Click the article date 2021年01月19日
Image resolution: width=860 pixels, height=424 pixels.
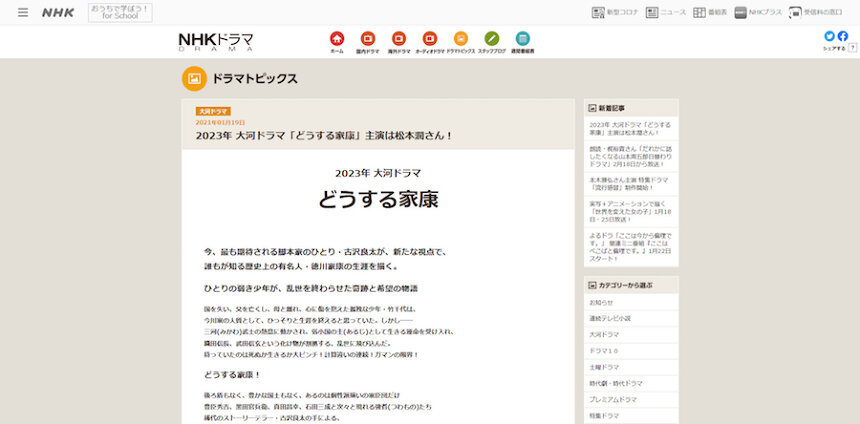point(220,122)
